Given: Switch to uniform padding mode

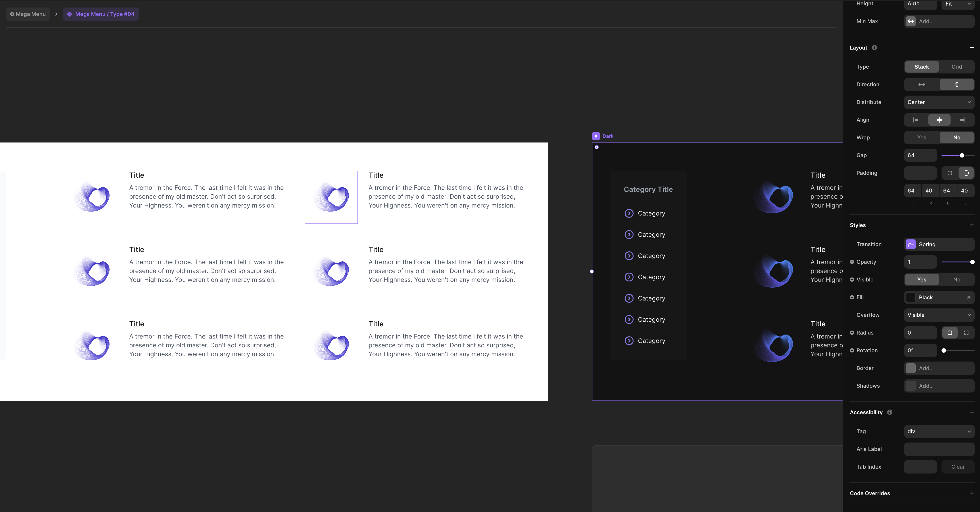Looking at the screenshot, I should coord(949,173).
